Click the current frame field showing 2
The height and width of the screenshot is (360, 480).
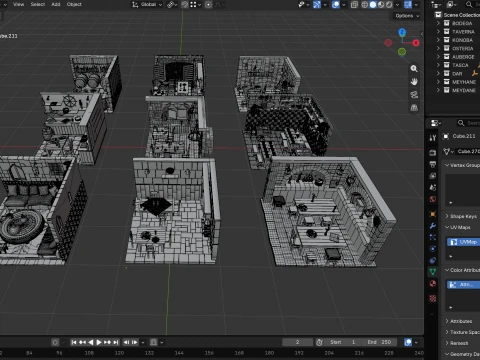click(x=297, y=342)
